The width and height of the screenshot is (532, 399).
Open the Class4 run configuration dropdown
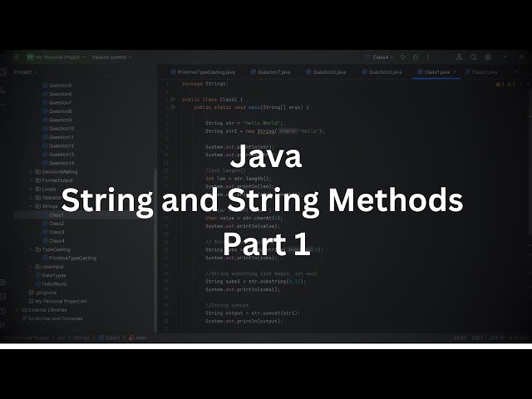[379, 57]
